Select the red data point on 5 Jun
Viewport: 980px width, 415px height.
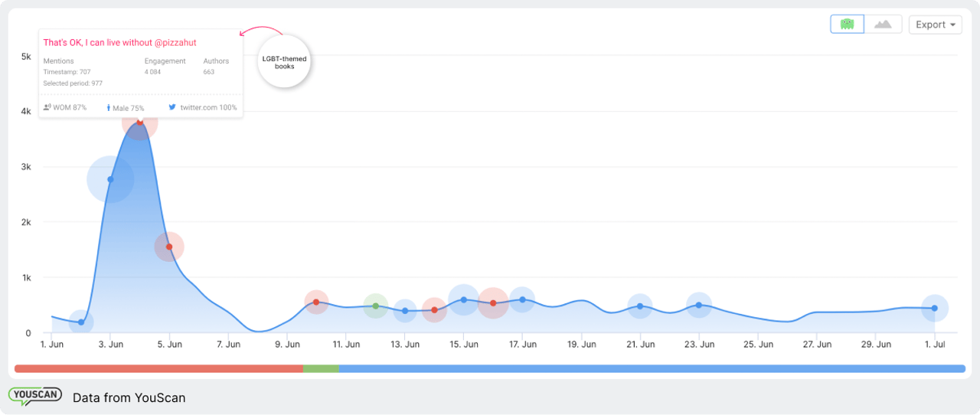[169, 247]
